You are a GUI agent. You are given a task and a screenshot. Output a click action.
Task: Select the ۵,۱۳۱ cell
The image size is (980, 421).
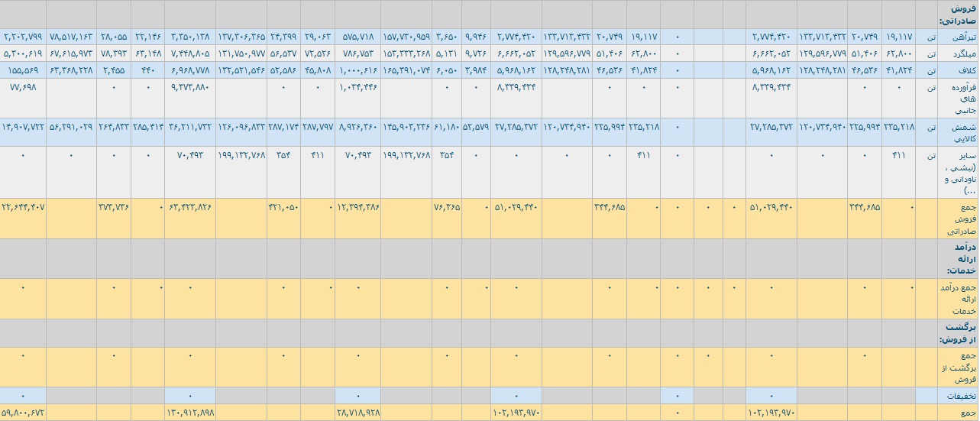coord(445,53)
